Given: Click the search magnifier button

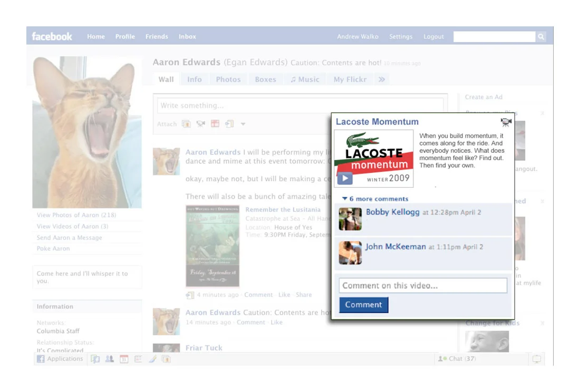Looking at the screenshot, I should [x=541, y=36].
